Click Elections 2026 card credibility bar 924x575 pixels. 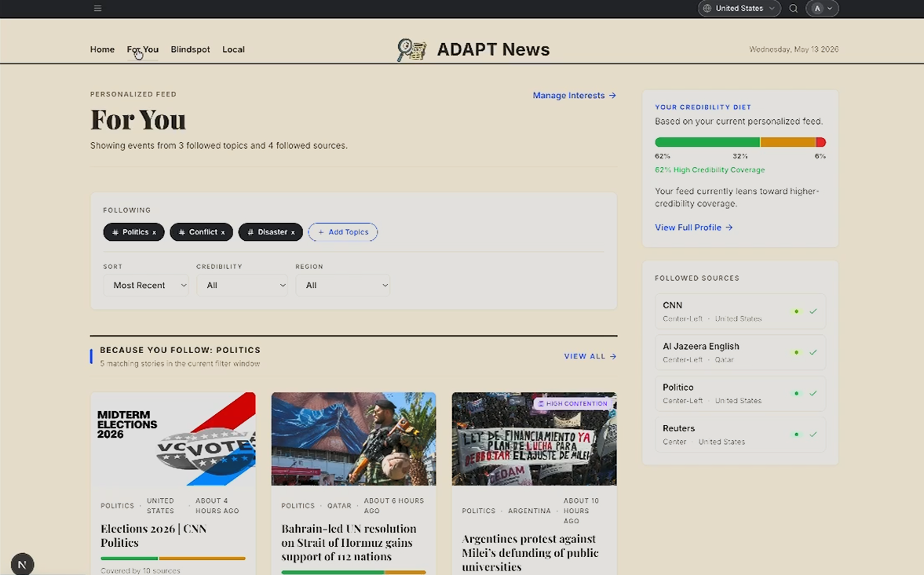pyautogui.click(x=173, y=559)
